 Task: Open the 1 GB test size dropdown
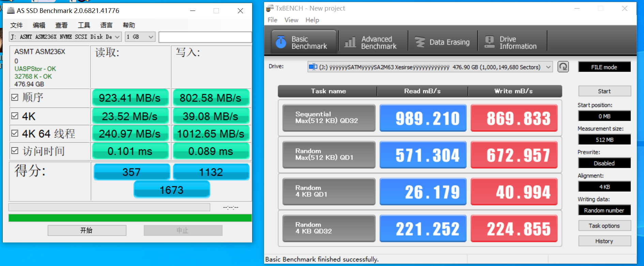point(140,37)
